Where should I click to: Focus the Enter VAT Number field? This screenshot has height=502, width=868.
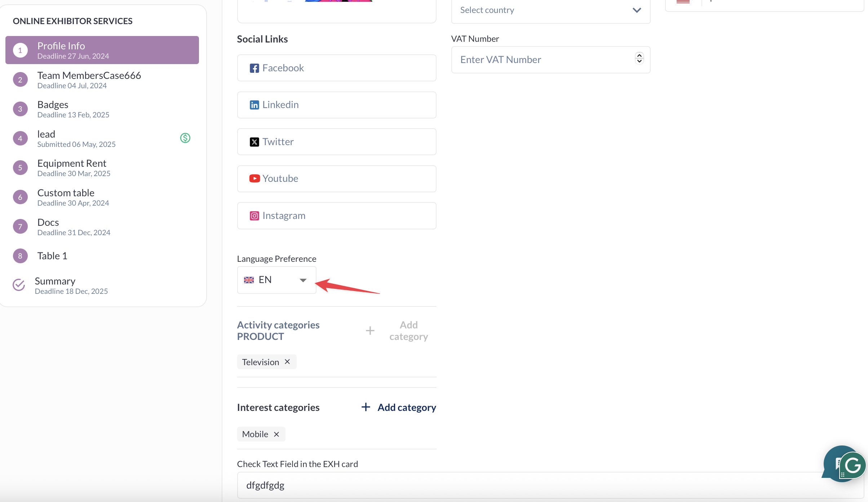click(542, 60)
